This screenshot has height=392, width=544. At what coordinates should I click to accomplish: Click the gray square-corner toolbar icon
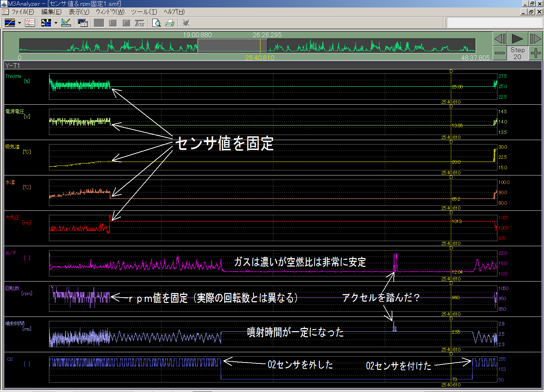pyautogui.click(x=126, y=23)
